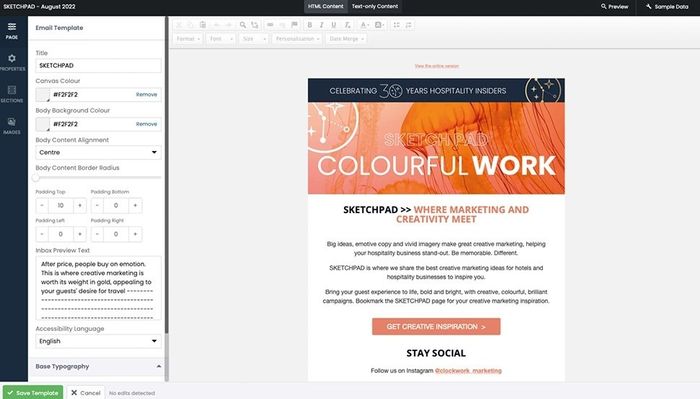Click the Paste icon in editor toolbar
Viewport: 700px width, 399px height.
pos(203,25)
